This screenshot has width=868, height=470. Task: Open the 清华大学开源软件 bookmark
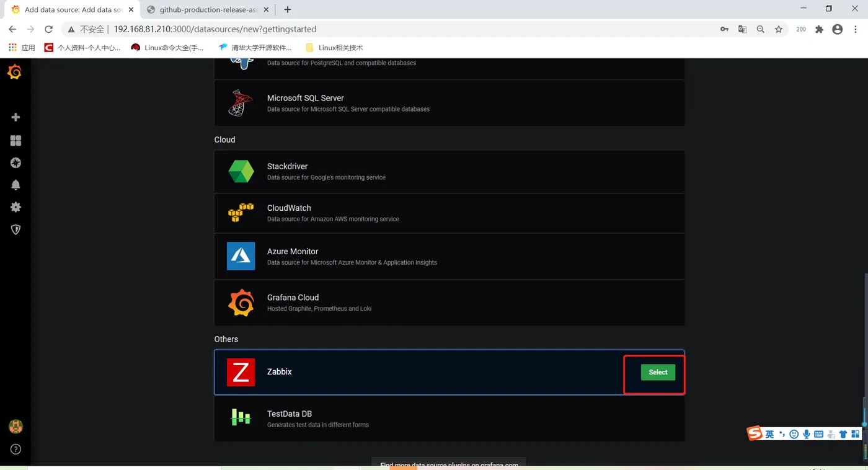255,47
